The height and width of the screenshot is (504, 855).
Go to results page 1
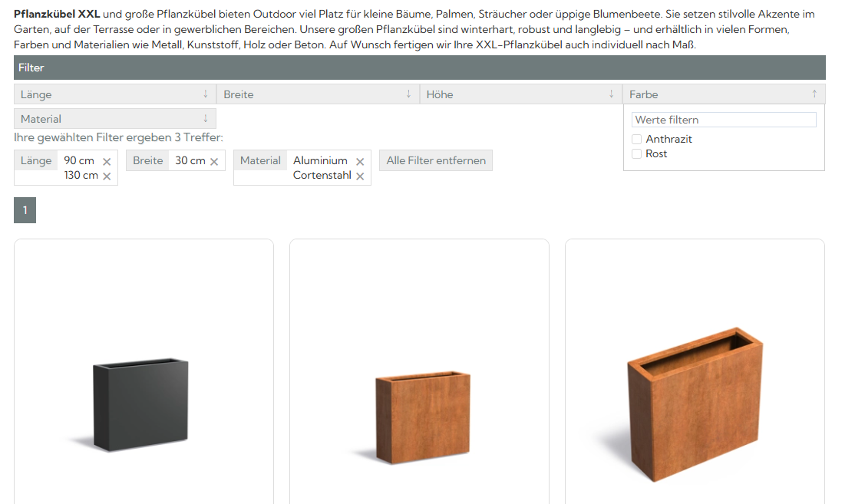click(x=25, y=210)
